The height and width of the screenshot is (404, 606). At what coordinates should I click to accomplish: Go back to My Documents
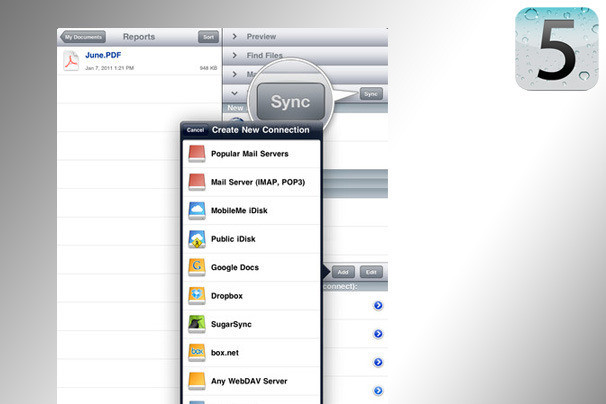[82, 36]
